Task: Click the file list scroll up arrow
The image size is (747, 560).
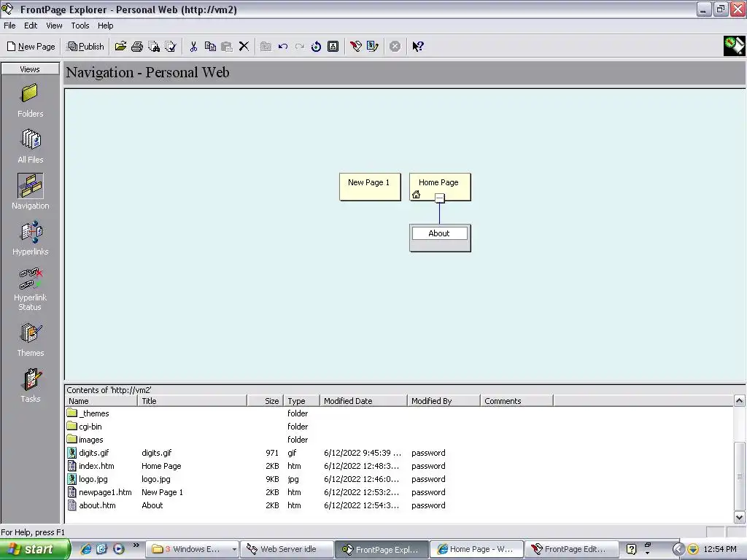Action: tap(740, 401)
